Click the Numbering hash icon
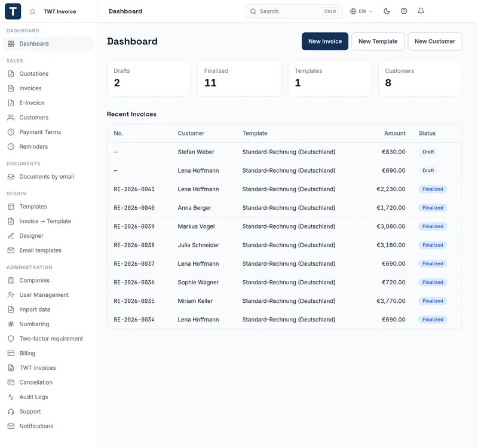The width and height of the screenshot is (478, 448). 11,324
